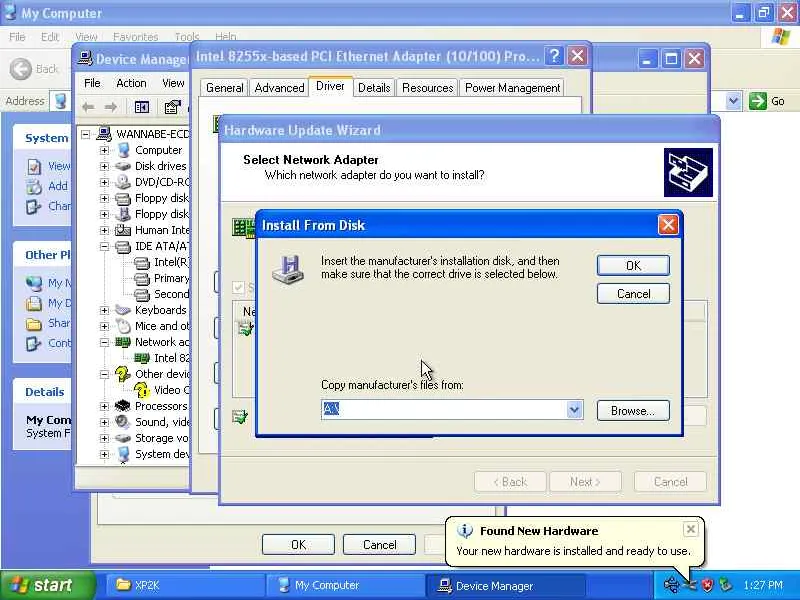Switch to Power Management tab
The height and width of the screenshot is (600, 800).
point(512,88)
